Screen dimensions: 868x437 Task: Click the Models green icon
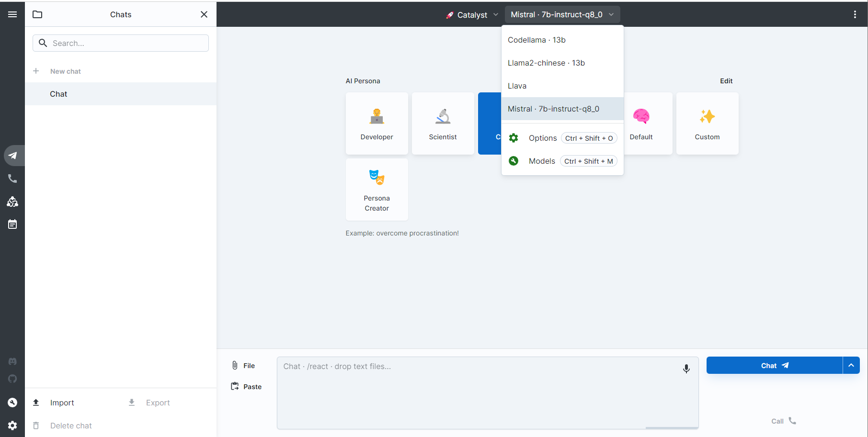[x=514, y=161]
